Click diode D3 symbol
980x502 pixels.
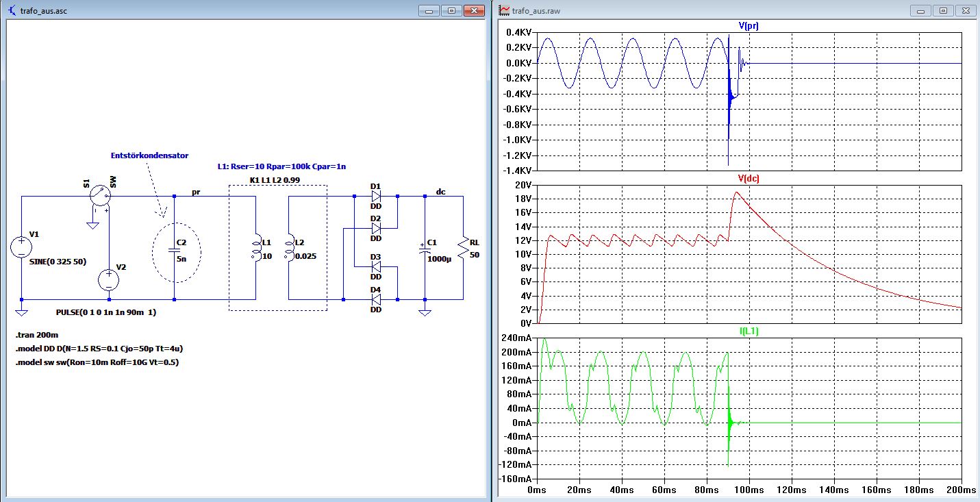pyautogui.click(x=375, y=266)
